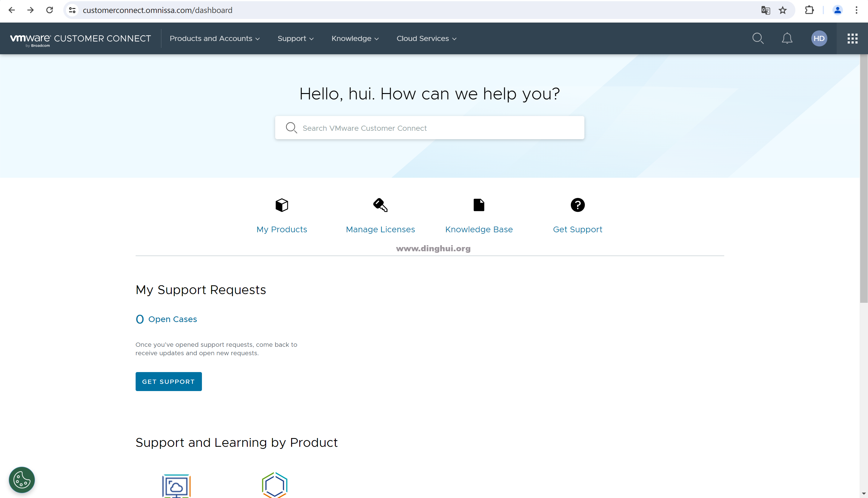This screenshot has width=868, height=498.
Task: Expand Products and Accounts dropdown
Action: click(215, 38)
